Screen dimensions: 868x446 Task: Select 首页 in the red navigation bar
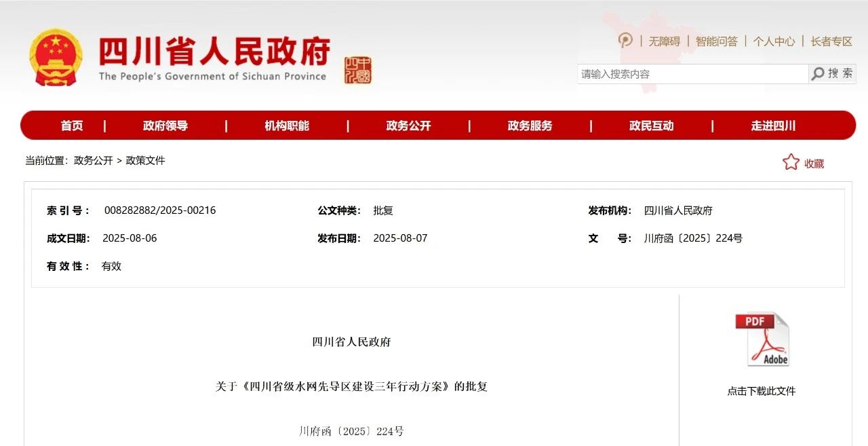(x=72, y=126)
